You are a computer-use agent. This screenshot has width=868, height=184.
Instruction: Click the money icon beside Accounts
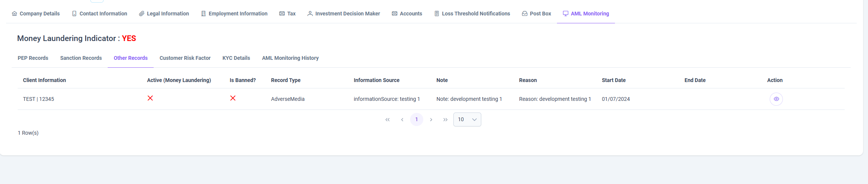(x=395, y=14)
